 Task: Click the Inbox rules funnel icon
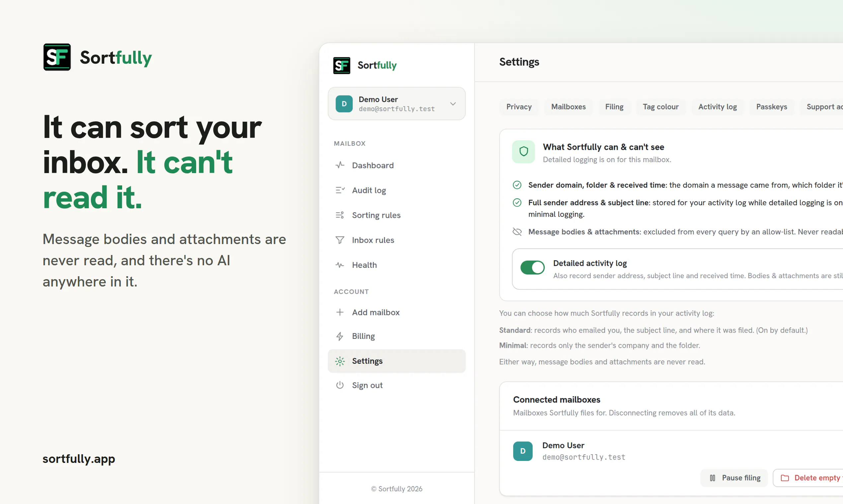(340, 240)
